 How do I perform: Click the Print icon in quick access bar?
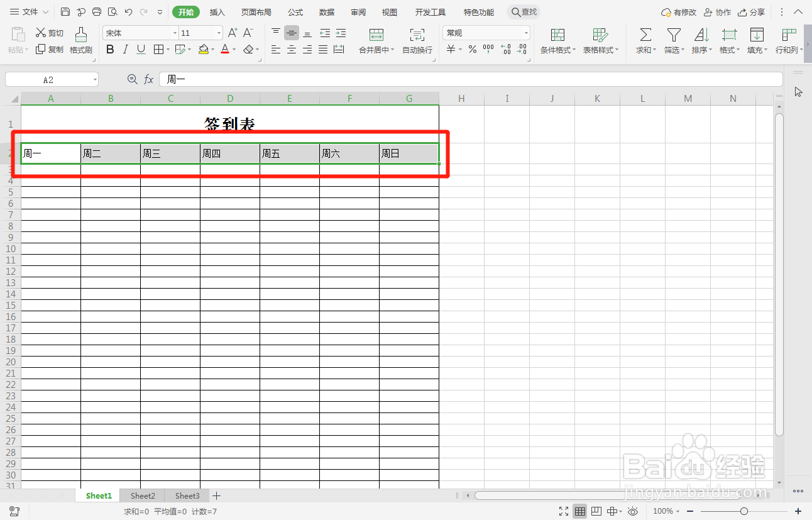pyautogui.click(x=97, y=12)
